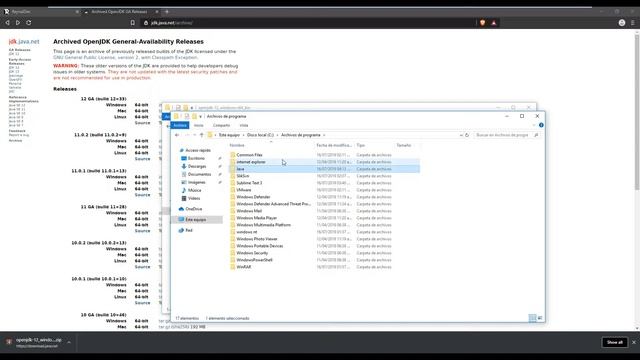Sort by the Tipo column header
The width and height of the screenshot is (640, 360).
tap(360, 145)
